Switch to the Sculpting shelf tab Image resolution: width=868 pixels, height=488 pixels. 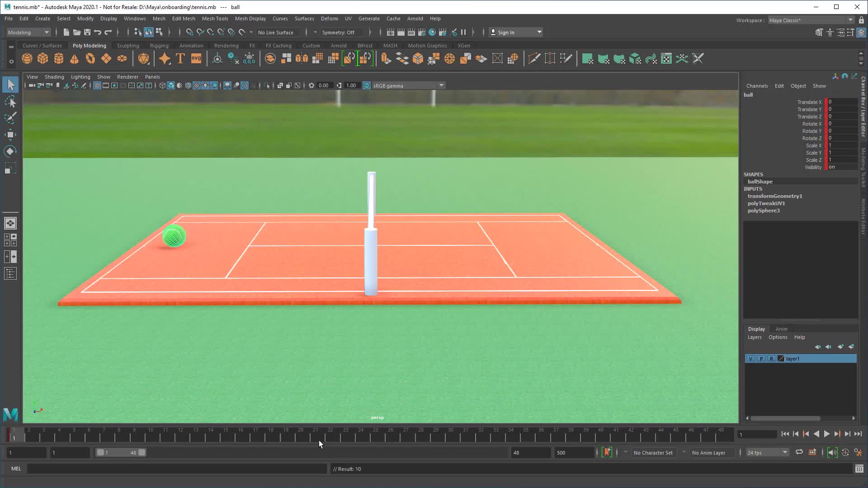(128, 46)
